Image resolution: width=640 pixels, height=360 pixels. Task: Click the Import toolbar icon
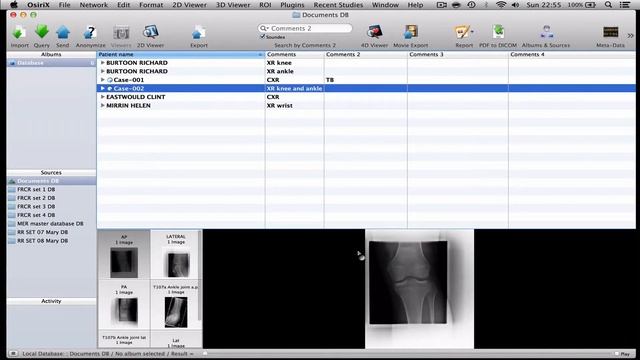[19, 32]
